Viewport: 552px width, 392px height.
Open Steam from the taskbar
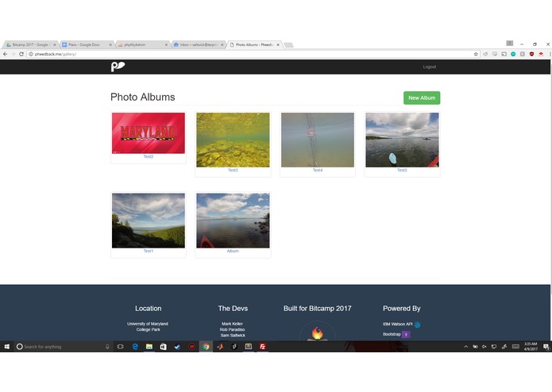(x=177, y=347)
